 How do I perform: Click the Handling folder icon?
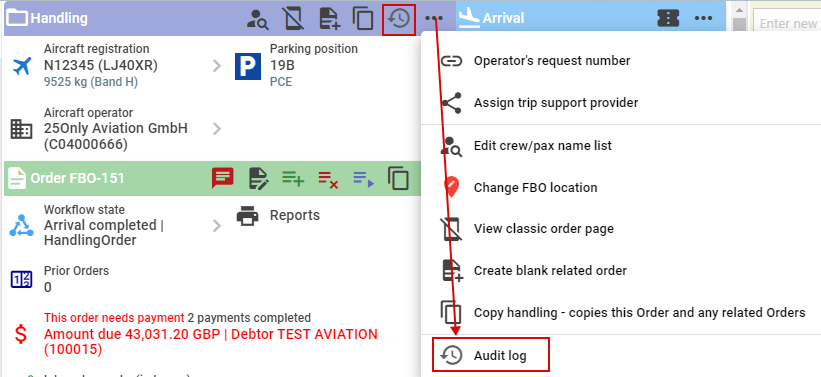click(17, 18)
